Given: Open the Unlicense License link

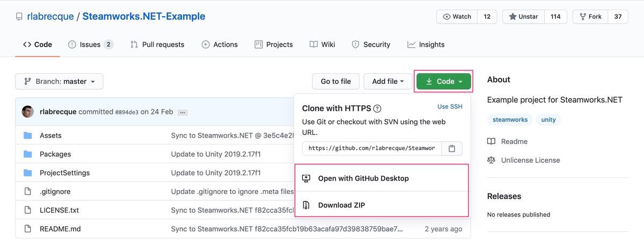Looking at the screenshot, I should [523, 160].
